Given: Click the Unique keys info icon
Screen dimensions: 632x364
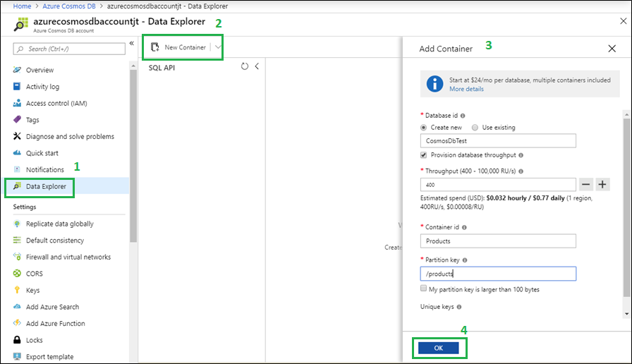Looking at the screenshot, I should pyautogui.click(x=459, y=307).
